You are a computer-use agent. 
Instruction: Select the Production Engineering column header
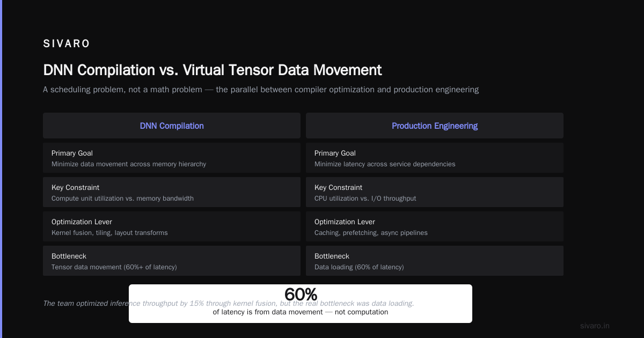[435, 126]
